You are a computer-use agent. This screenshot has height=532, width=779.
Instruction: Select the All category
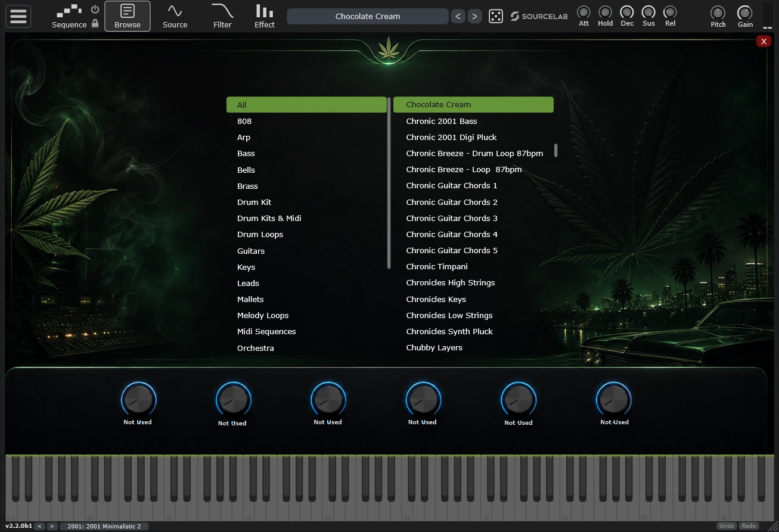[x=306, y=105]
